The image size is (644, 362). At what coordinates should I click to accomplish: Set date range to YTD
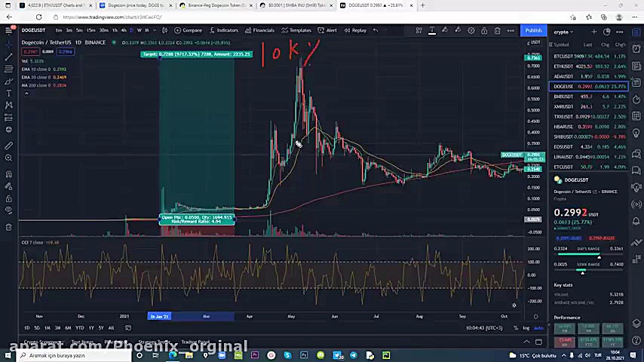pyautogui.click(x=80, y=328)
